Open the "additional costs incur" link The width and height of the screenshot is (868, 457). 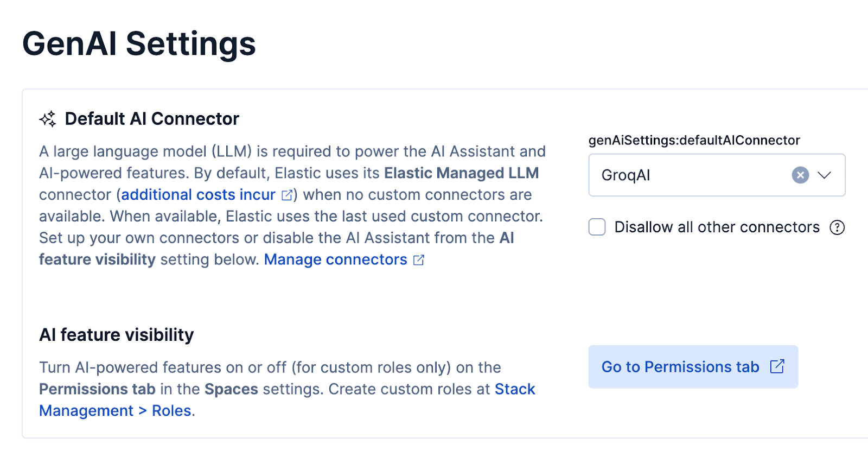tap(197, 195)
